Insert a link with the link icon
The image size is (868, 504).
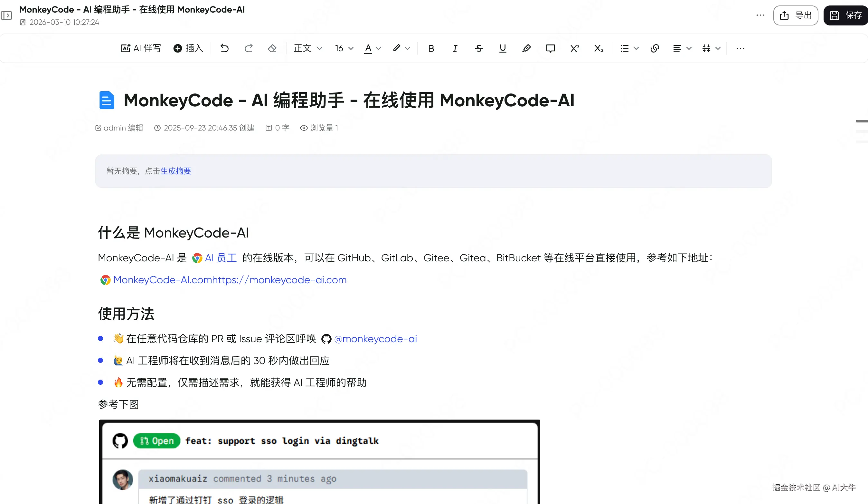tap(655, 48)
